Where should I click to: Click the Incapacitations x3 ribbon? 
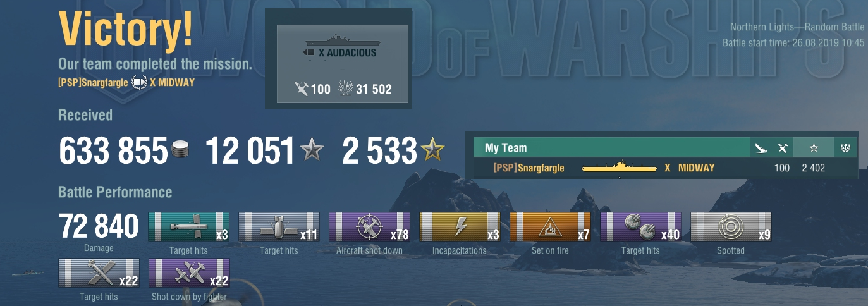(x=460, y=227)
